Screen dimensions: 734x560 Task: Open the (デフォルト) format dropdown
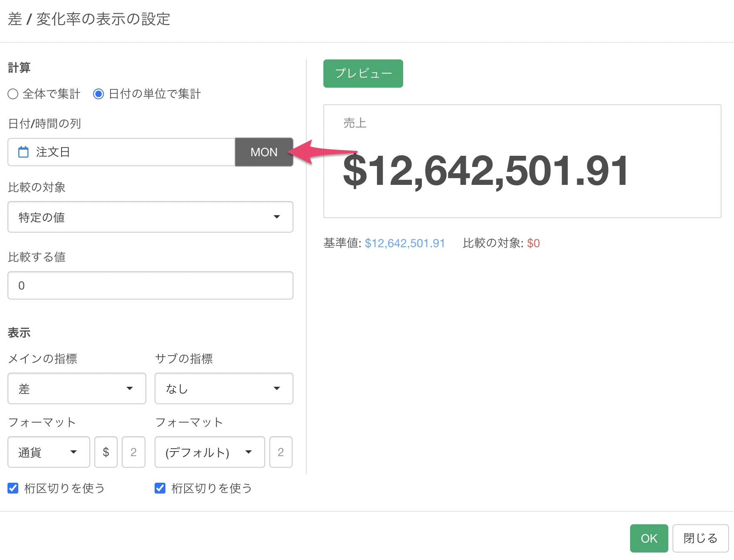209,452
